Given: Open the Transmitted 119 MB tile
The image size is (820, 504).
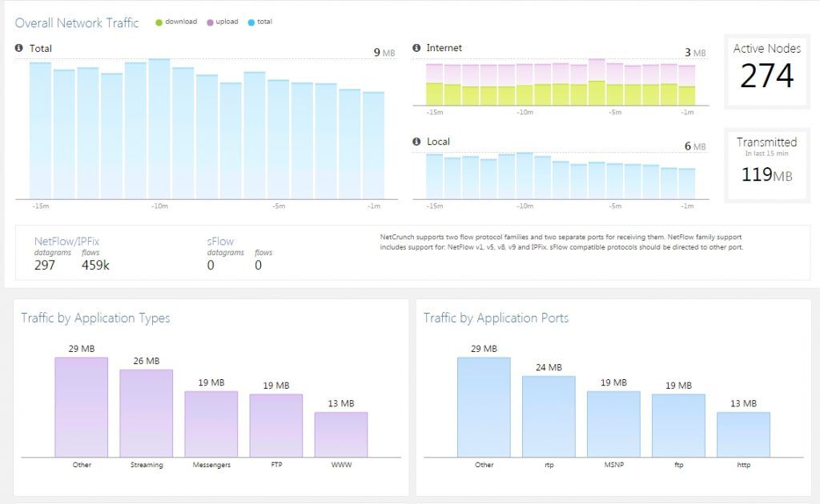Looking at the screenshot, I should (766, 165).
